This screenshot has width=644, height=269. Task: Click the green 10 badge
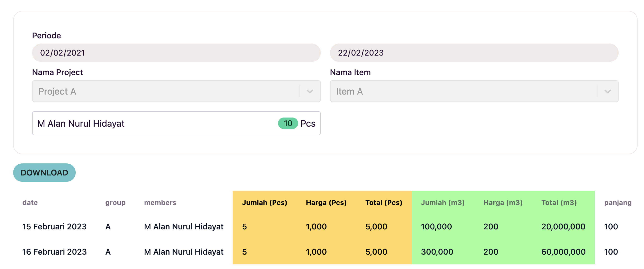point(288,123)
